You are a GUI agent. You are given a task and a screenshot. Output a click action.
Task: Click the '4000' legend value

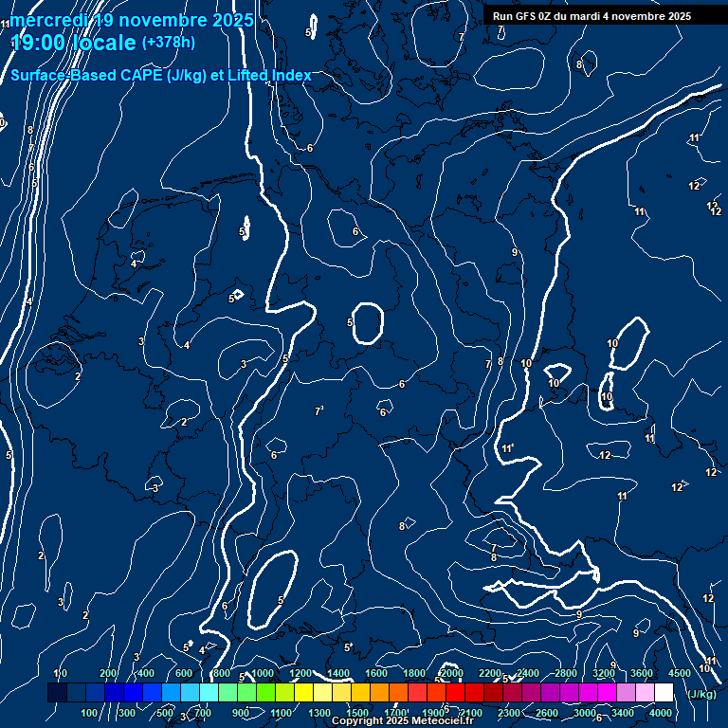coord(660,713)
